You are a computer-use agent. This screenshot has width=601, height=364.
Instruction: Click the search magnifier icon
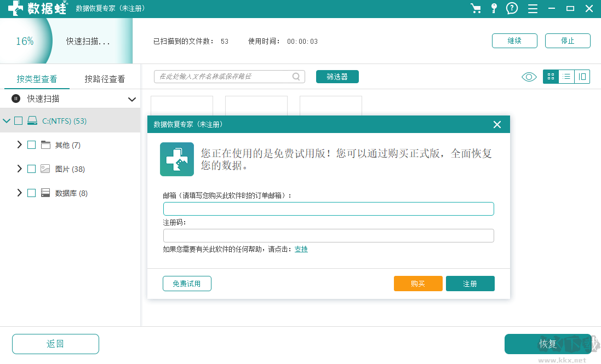point(296,77)
